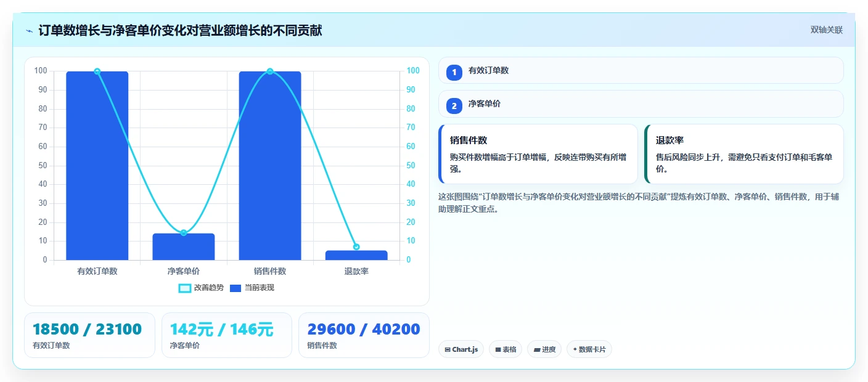This screenshot has height=382, width=868.
Task: Click the 29600 / 40200 stat card
Action: 364,335
